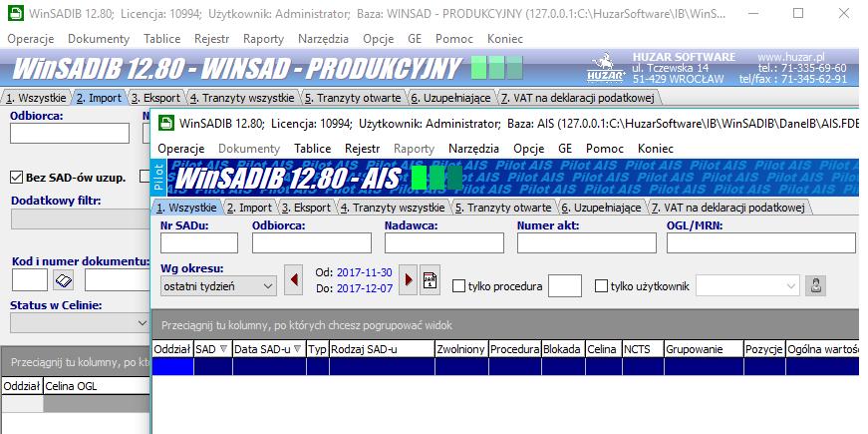Click the book lookup icon beside Kod i numer dokumentu
The image size is (868, 434).
(x=64, y=281)
